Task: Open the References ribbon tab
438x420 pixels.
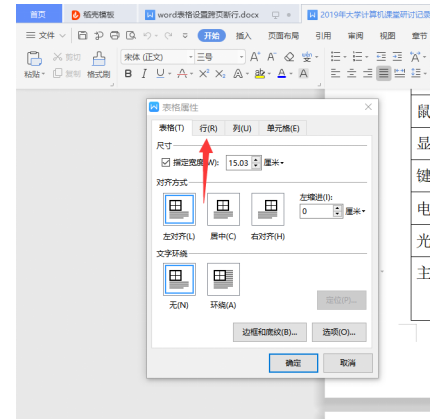Action: (x=323, y=36)
